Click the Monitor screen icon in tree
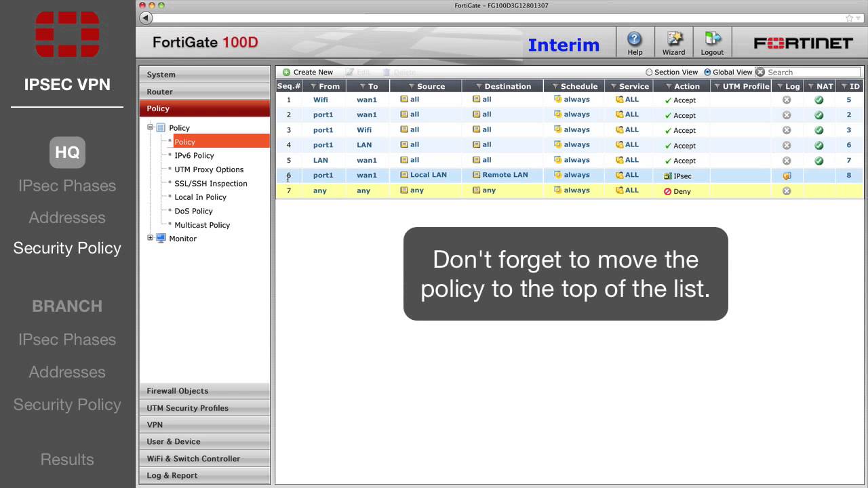The image size is (868, 488). [x=161, y=238]
